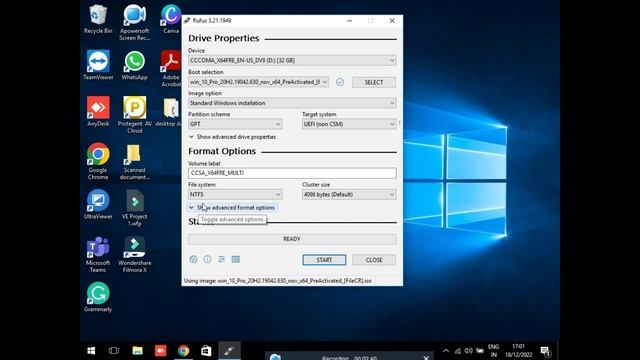Switch to Rufus taskbar button

click(x=229, y=351)
